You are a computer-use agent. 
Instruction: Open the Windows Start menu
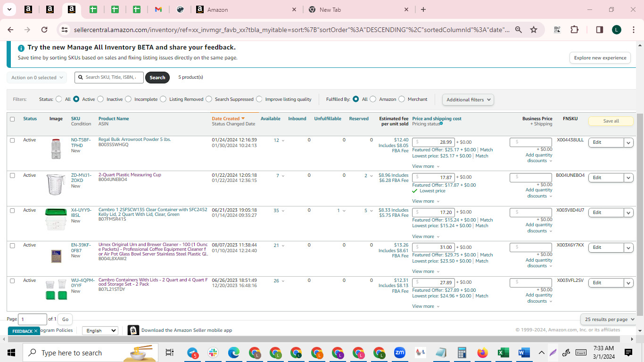click(x=11, y=353)
